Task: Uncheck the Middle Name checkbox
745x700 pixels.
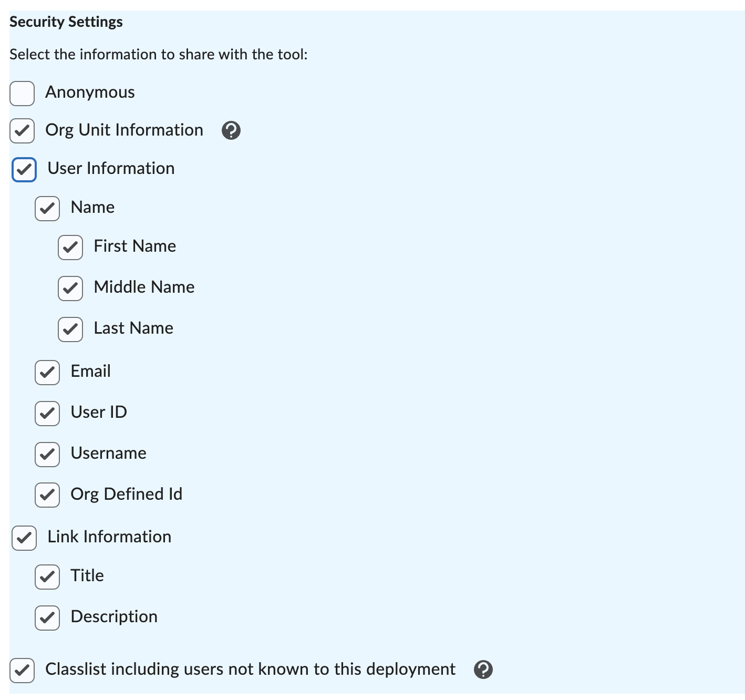Action: [70, 289]
